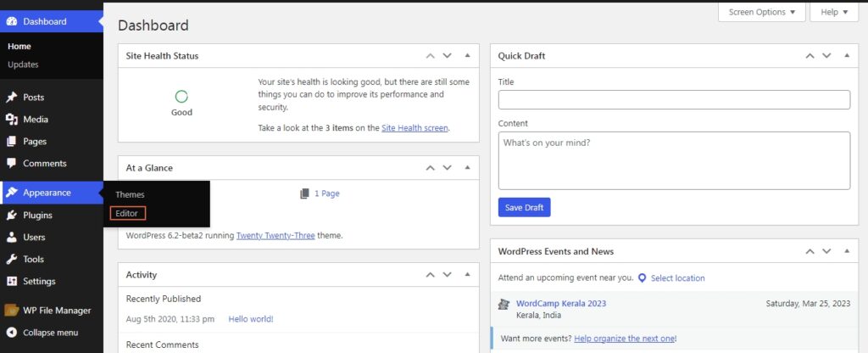Focus the Quick Draft Title field
This screenshot has width=868, height=353.
[674, 100]
